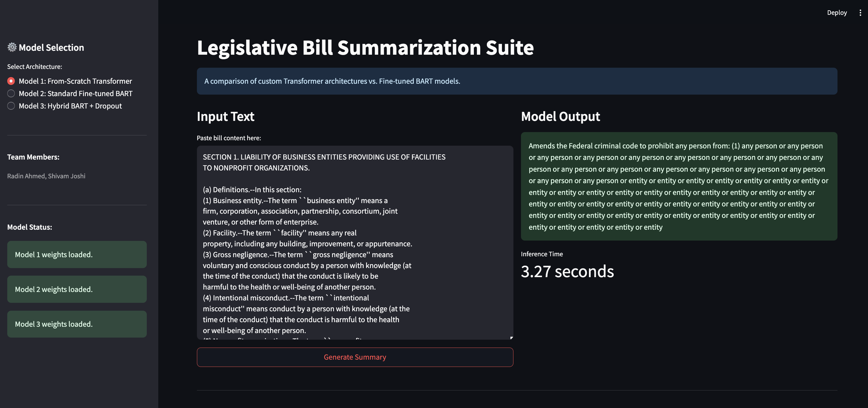This screenshot has height=408, width=868.
Task: Click the 'Legislative Bill Summarization Suite' title
Action: click(365, 47)
